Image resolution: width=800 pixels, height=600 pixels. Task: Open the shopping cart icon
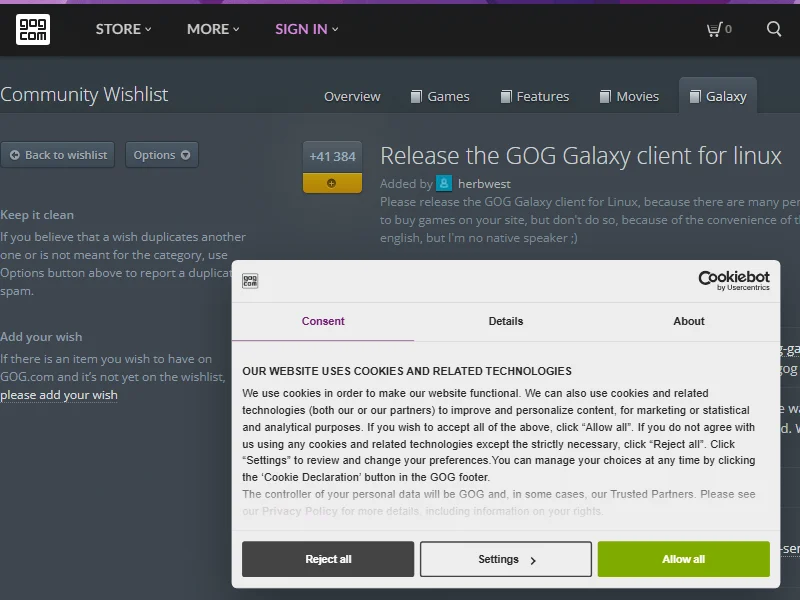[x=718, y=29]
